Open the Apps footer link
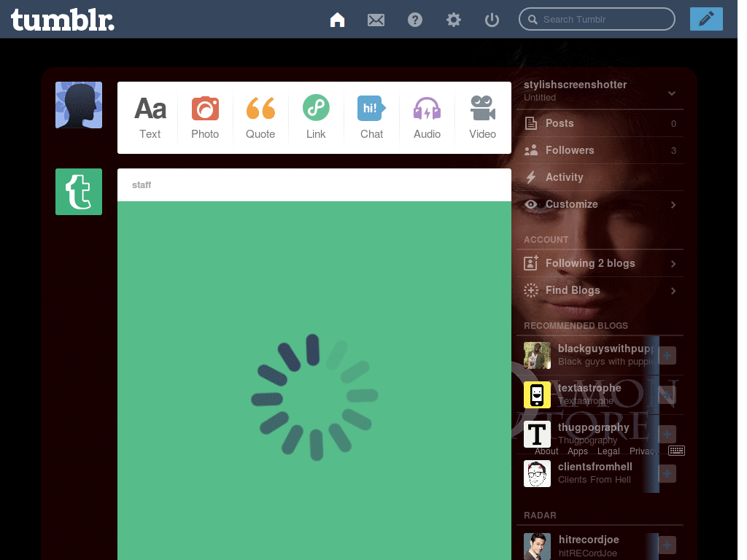 point(578,451)
